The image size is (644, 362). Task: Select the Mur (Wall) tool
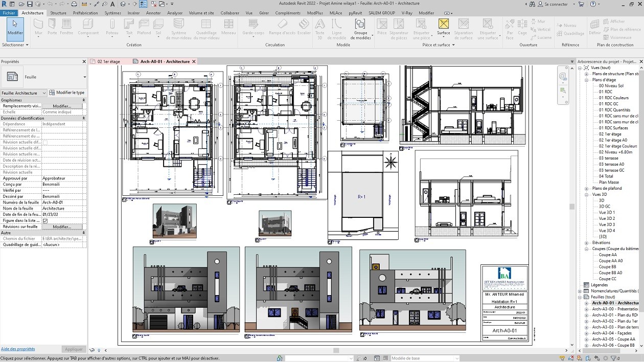tap(38, 27)
